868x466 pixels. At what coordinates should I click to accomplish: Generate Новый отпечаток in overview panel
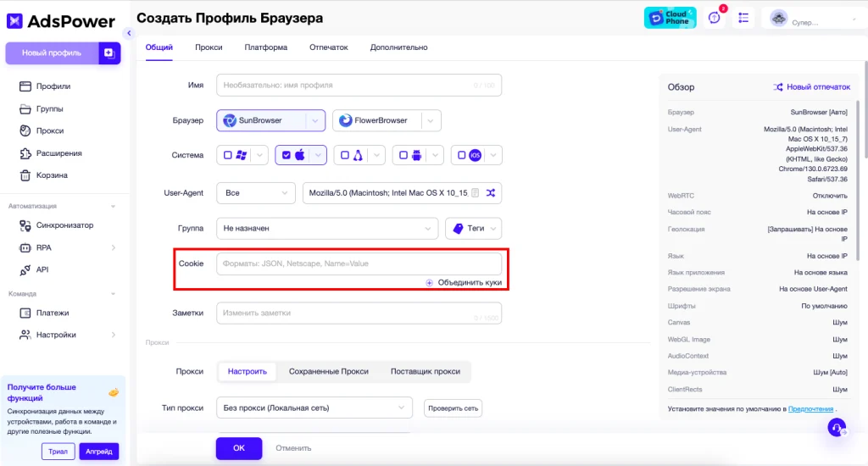811,87
